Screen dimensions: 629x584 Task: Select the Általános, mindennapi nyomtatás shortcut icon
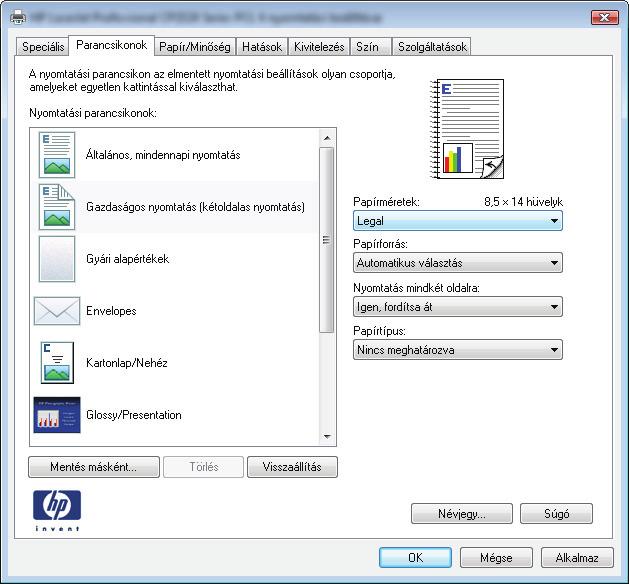tap(57, 155)
